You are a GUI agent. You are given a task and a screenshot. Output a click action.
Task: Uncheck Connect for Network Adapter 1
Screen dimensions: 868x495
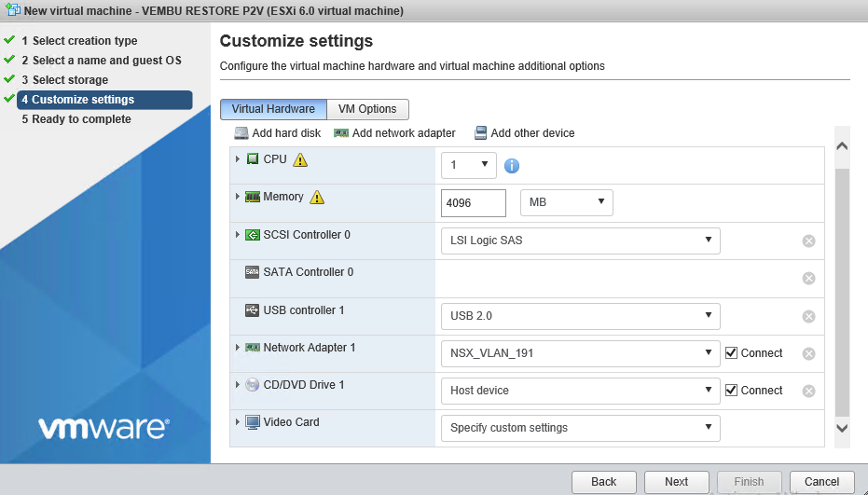731,352
